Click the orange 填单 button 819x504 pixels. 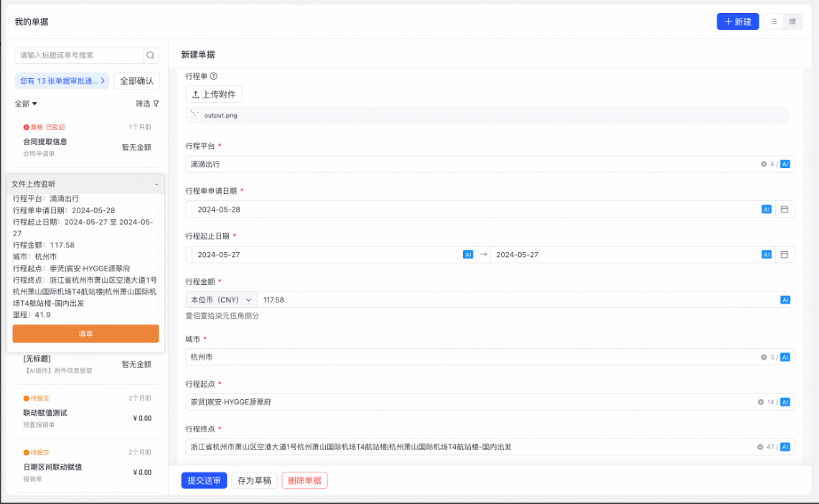point(85,334)
